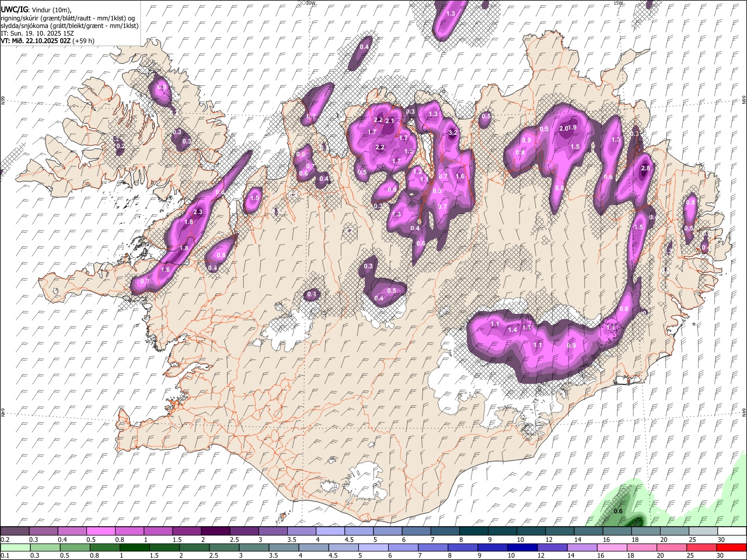
Task: Click the 2.0 snowfall value on the map
Action: pyautogui.click(x=563, y=128)
